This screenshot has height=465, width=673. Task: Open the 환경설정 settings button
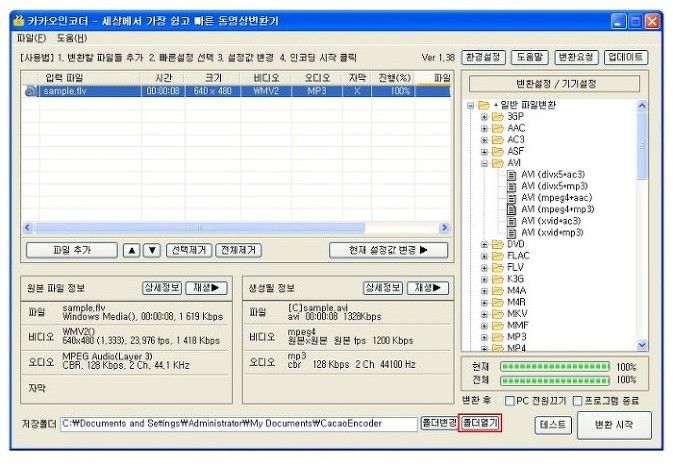pyautogui.click(x=483, y=57)
